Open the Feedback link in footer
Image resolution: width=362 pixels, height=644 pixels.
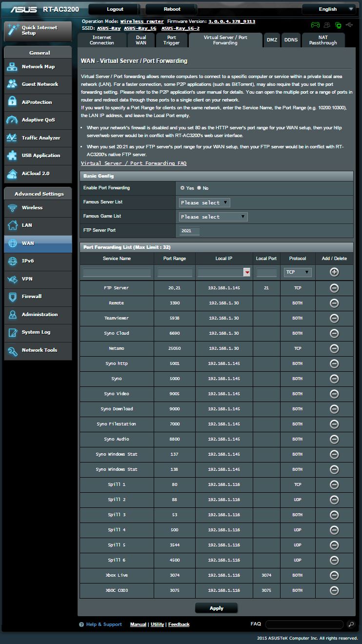point(179,624)
